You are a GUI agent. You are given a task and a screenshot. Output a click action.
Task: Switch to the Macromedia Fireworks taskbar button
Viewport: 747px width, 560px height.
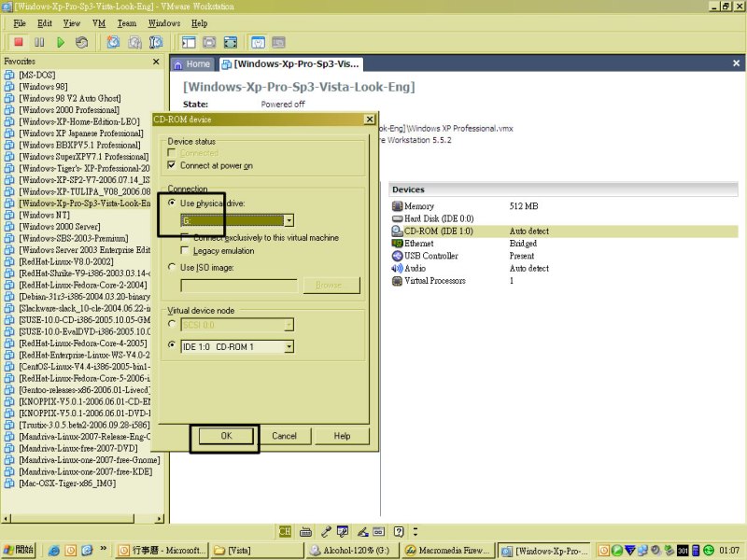click(447, 550)
